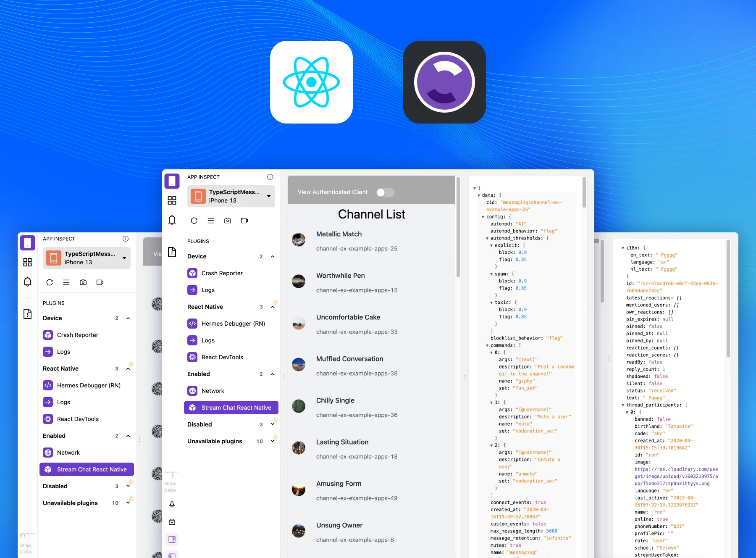Select the Network plugin
756x558 pixels.
click(x=213, y=390)
